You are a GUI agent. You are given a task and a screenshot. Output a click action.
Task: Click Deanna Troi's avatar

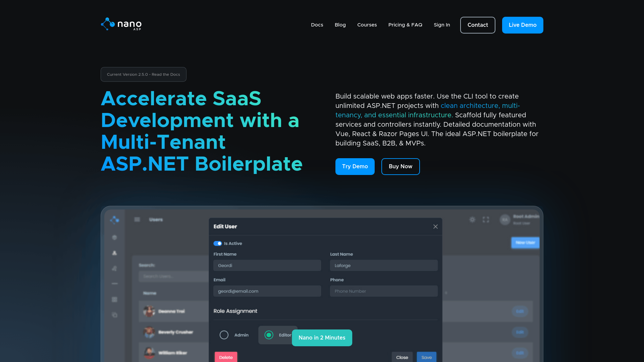coord(149,311)
